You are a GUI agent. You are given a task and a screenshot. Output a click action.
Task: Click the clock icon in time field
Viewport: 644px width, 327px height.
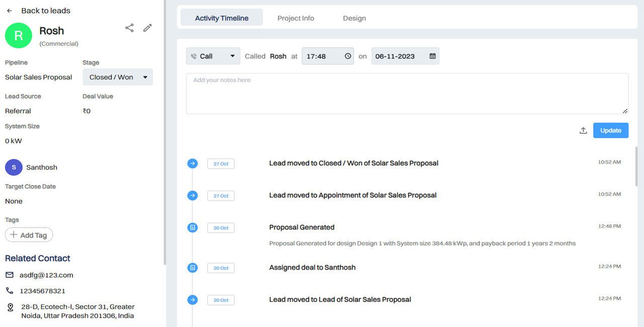[348, 56]
